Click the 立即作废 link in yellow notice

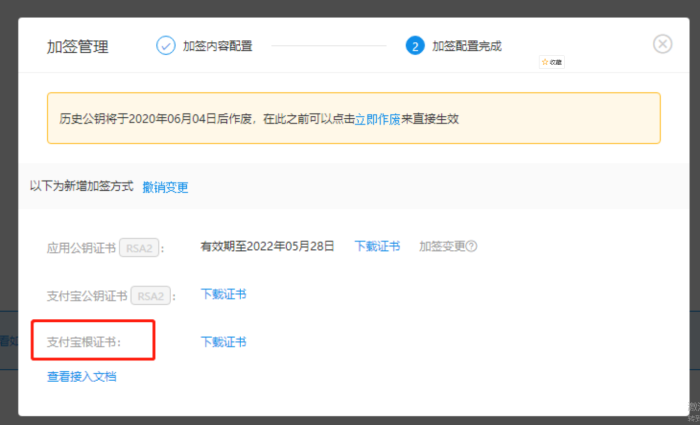click(378, 119)
